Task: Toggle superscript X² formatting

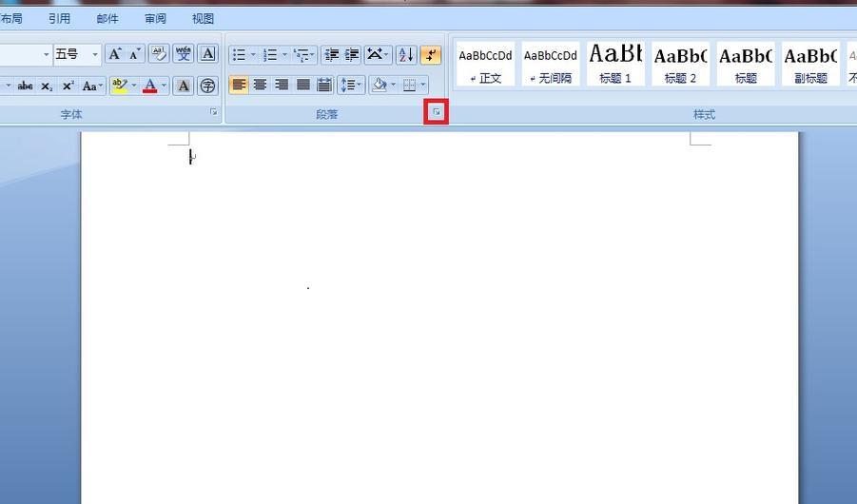Action: [68, 86]
